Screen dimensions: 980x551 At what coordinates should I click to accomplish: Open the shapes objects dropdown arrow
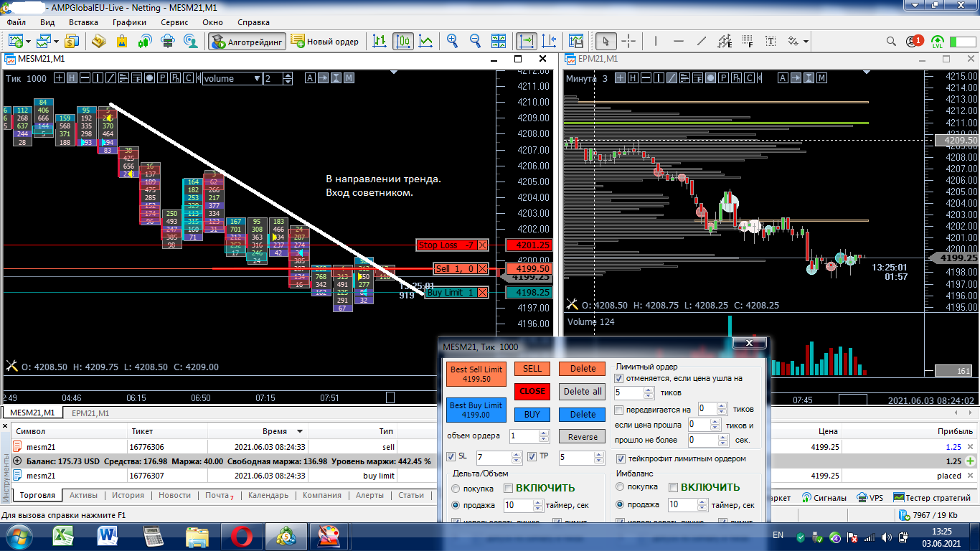806,42
